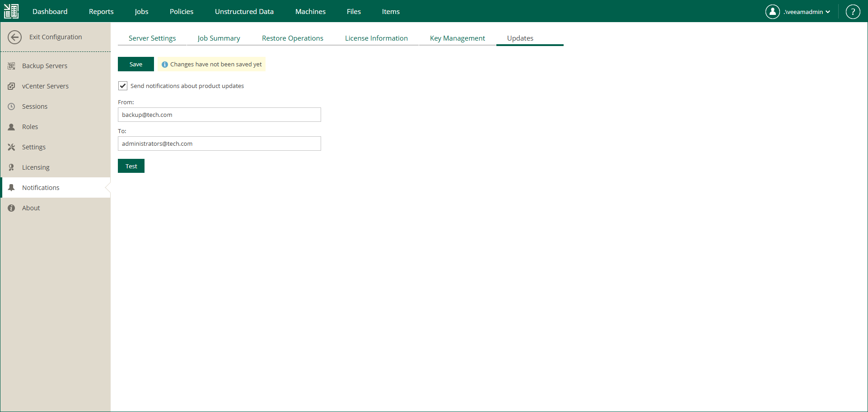Open Unstructured Data menu
Image resolution: width=868 pixels, height=412 pixels.
click(244, 12)
